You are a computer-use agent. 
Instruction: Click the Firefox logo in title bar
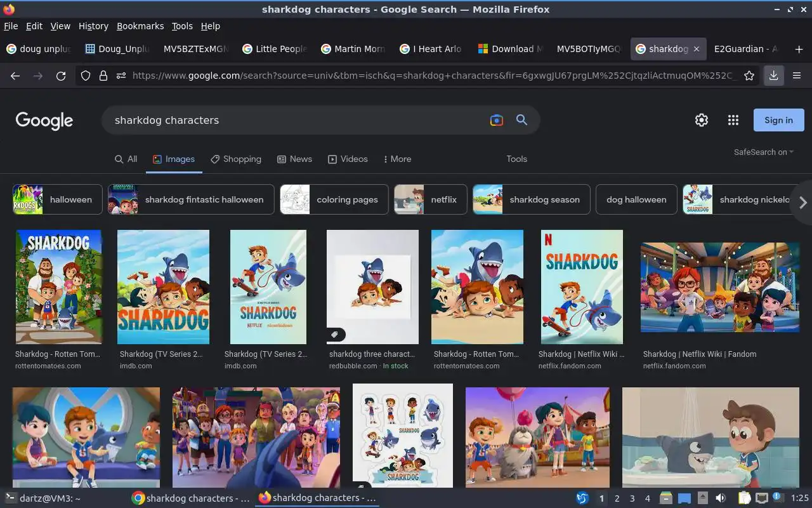tap(9, 10)
